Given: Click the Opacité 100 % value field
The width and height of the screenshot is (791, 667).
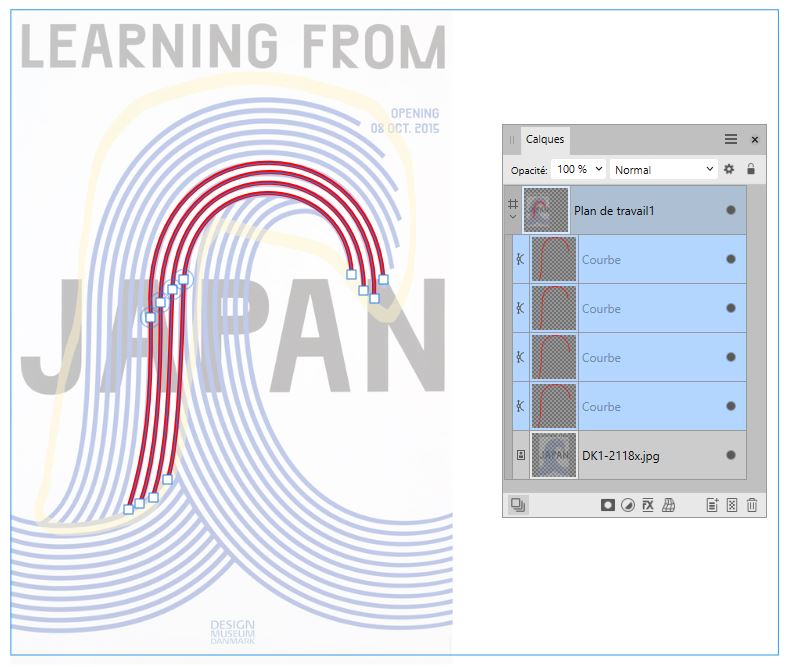Looking at the screenshot, I should 572,170.
